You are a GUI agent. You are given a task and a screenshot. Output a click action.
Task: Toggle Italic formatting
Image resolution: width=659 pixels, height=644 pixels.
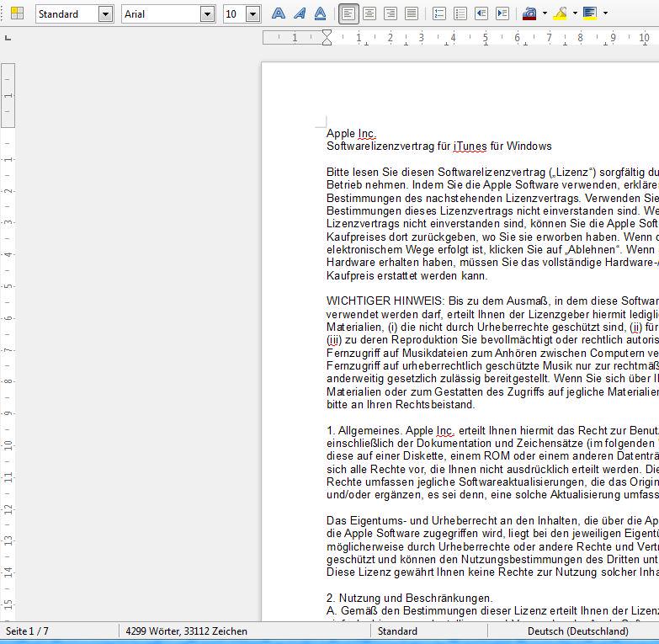(x=300, y=13)
